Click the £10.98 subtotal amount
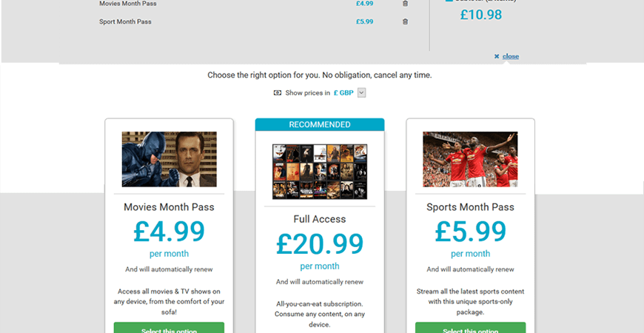Screen dimensions: 644x333 click(x=481, y=15)
